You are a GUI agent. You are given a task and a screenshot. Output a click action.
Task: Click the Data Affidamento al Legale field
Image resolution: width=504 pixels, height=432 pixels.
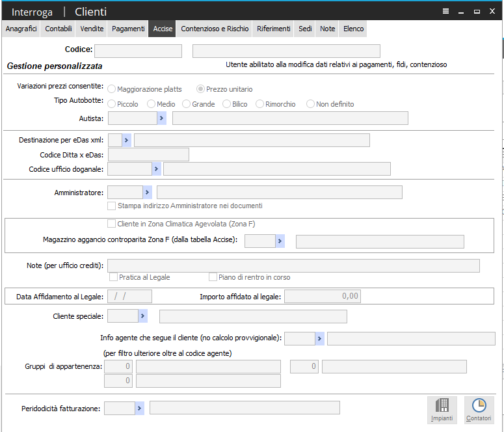[x=130, y=297]
